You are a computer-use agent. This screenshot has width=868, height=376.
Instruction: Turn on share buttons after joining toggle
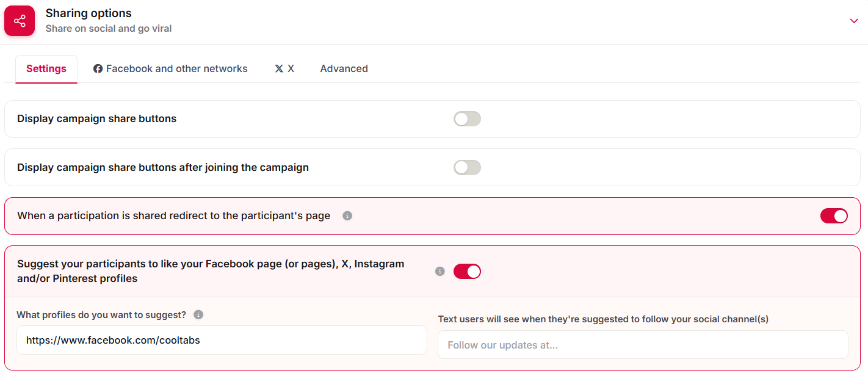click(x=467, y=168)
